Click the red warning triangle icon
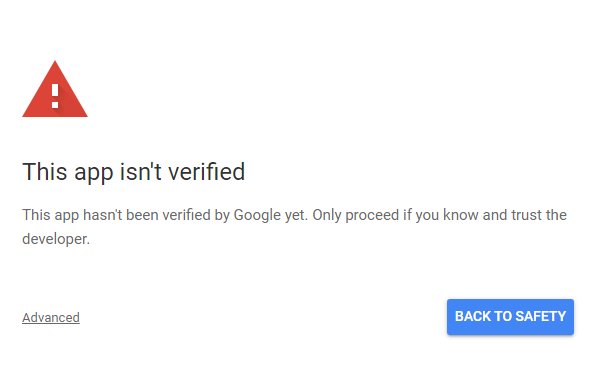This screenshot has height=367, width=592. [55, 89]
